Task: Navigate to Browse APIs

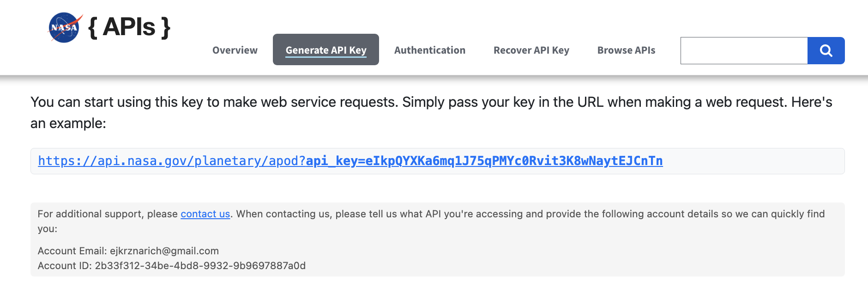Action: (626, 50)
